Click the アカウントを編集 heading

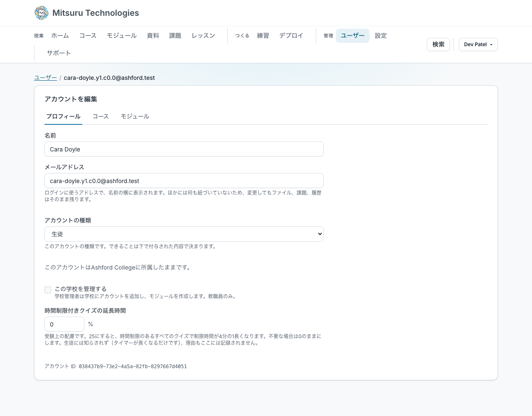(71, 99)
